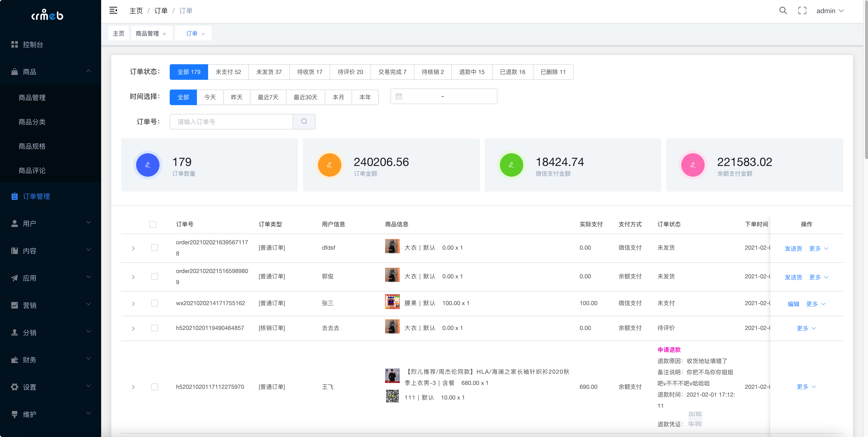868x437 pixels.
Task: Click 编辑 on the 腰果 order
Action: pyautogui.click(x=793, y=304)
